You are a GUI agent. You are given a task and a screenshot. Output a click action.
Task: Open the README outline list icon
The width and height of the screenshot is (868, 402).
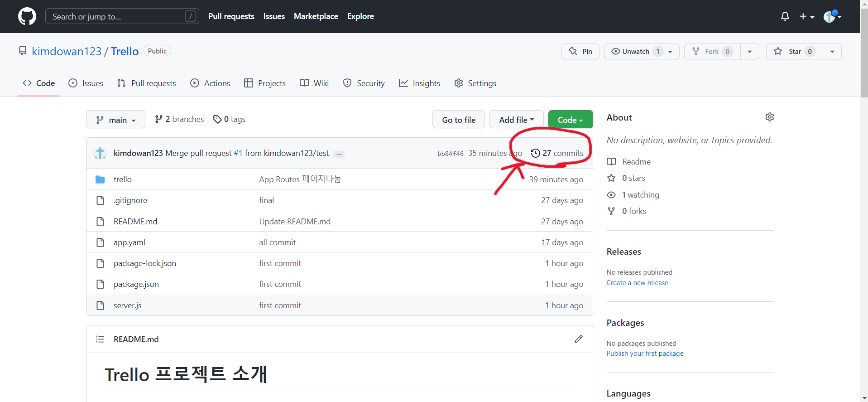[100, 339]
